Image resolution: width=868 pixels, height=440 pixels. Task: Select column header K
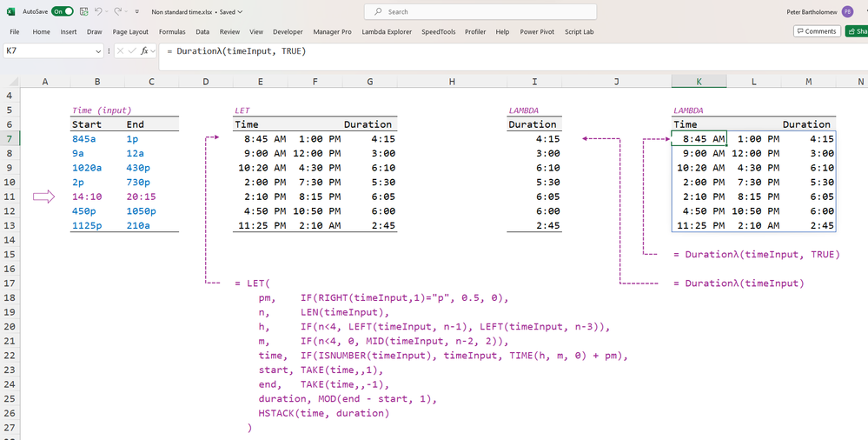click(699, 82)
